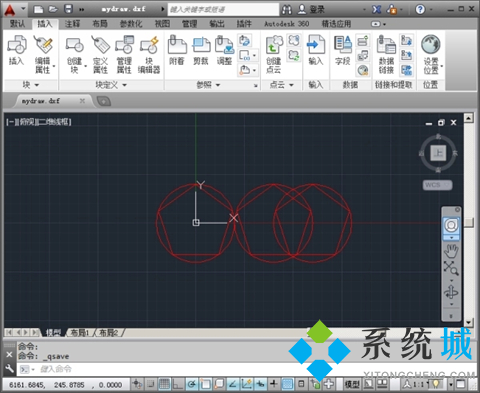The image size is (480, 393).
Task: Close the mydraw.dxf document tab
Action: [x=82, y=101]
